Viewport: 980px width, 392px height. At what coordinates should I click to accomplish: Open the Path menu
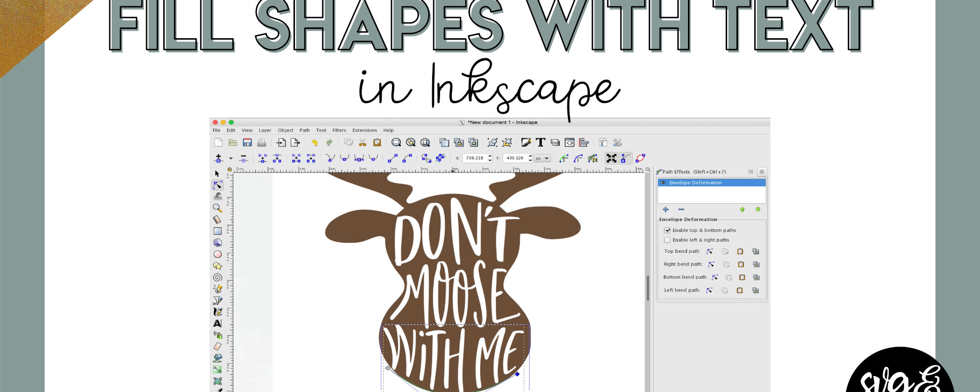pos(305,130)
